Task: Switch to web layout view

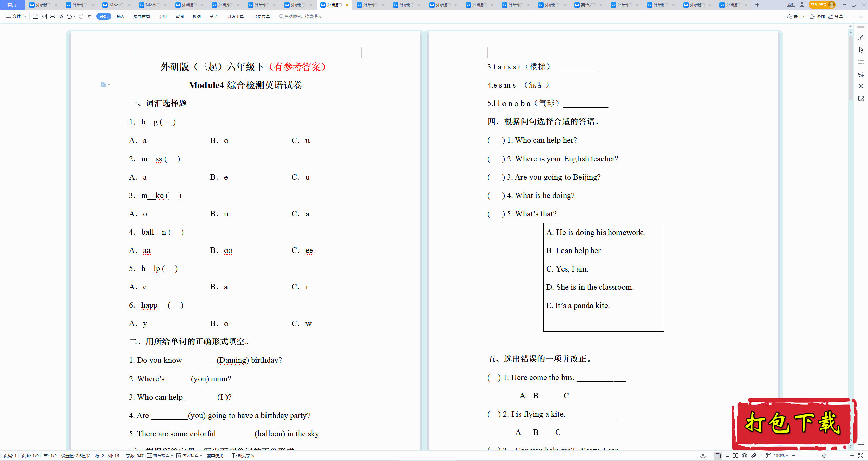Action: (745, 456)
